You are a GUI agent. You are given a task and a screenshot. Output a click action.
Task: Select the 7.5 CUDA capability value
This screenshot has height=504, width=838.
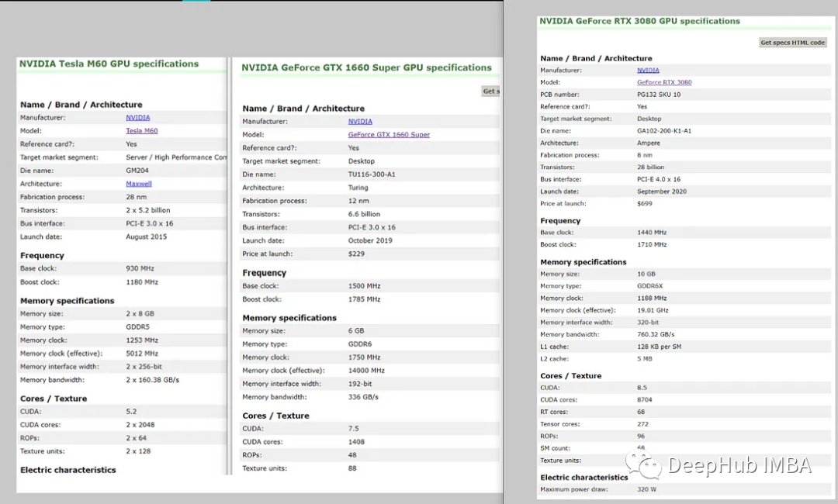(354, 429)
